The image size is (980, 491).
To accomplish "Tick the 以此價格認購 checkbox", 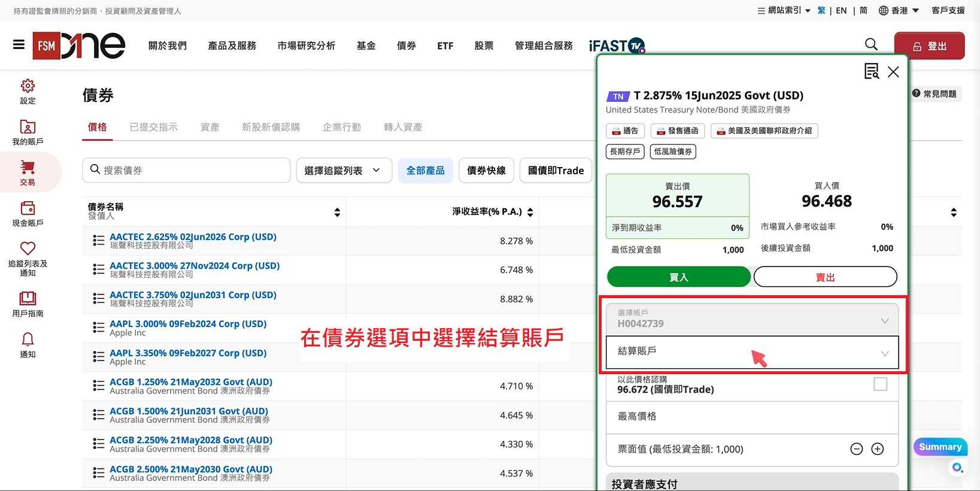I will [x=880, y=384].
